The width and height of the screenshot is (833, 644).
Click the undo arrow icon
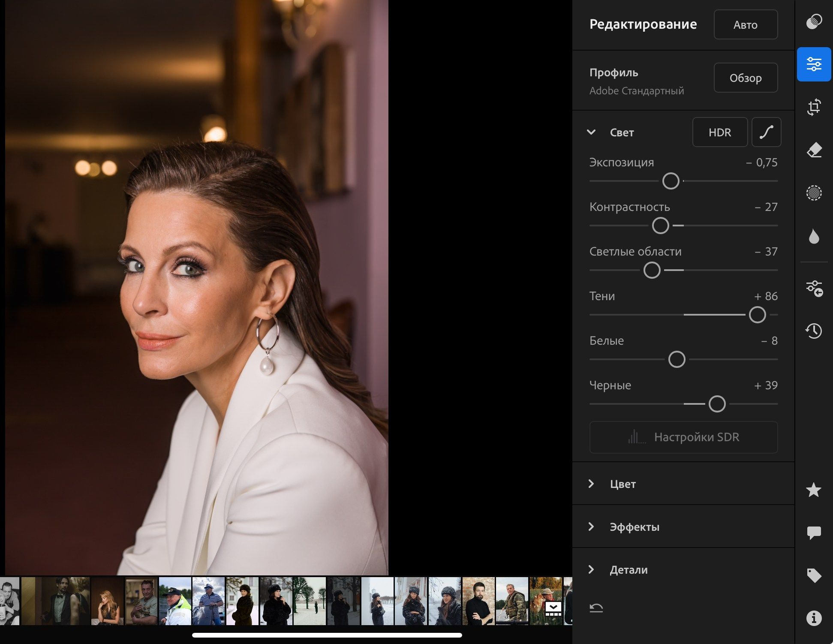click(596, 608)
